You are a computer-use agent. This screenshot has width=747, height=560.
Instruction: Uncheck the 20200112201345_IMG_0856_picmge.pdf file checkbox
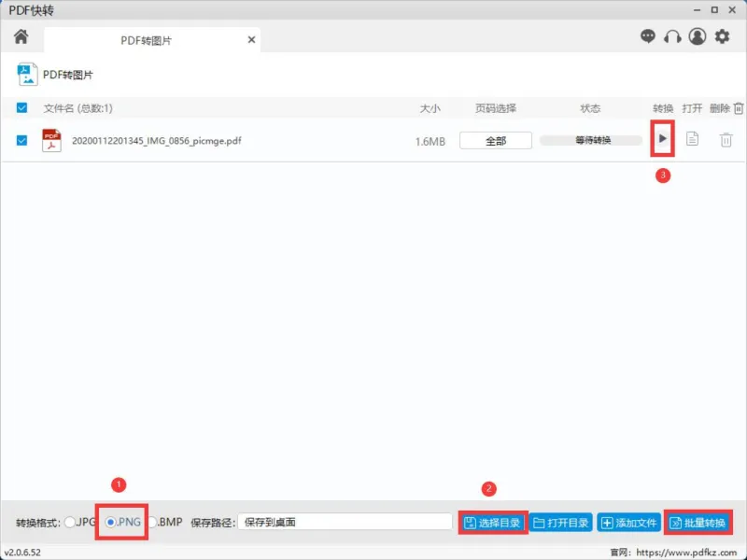[21, 141]
